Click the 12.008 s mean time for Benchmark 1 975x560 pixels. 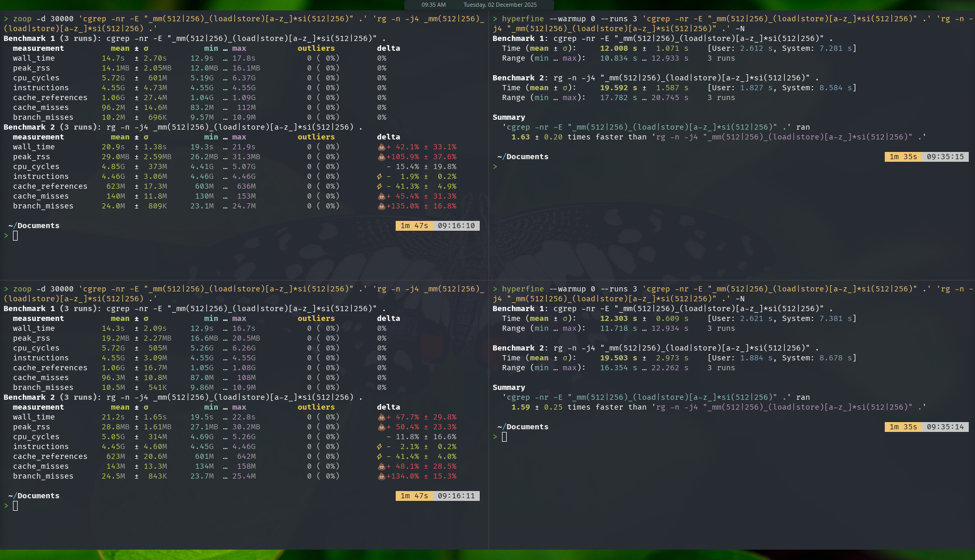pos(618,49)
